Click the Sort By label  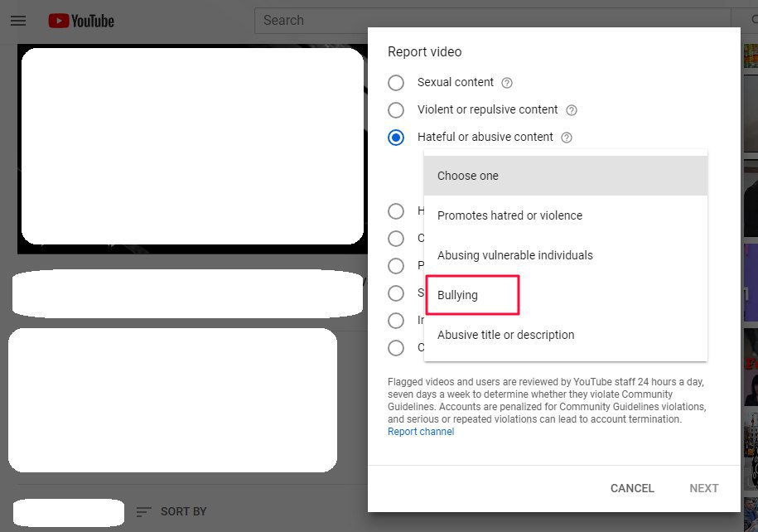[183, 511]
